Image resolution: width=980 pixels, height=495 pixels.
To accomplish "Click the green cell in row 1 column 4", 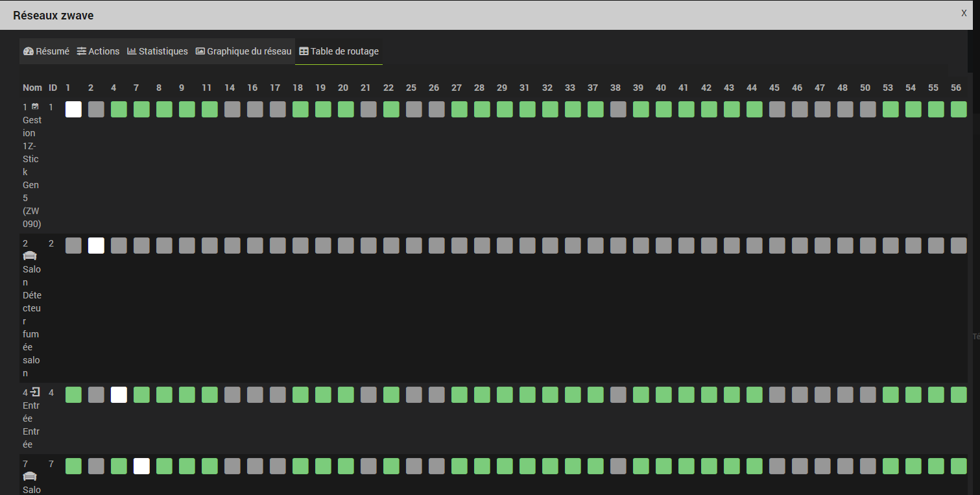I will [119, 109].
